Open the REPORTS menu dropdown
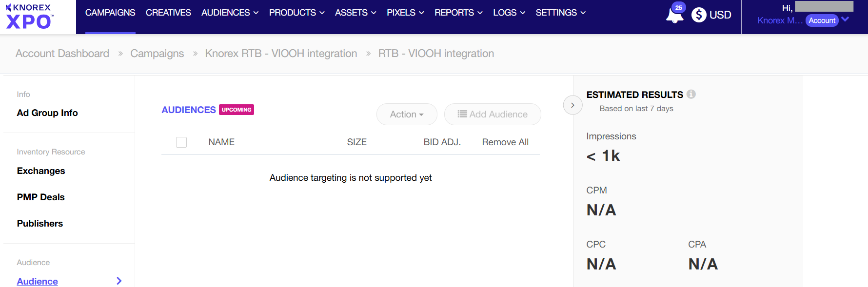This screenshot has width=868, height=287. click(x=458, y=13)
